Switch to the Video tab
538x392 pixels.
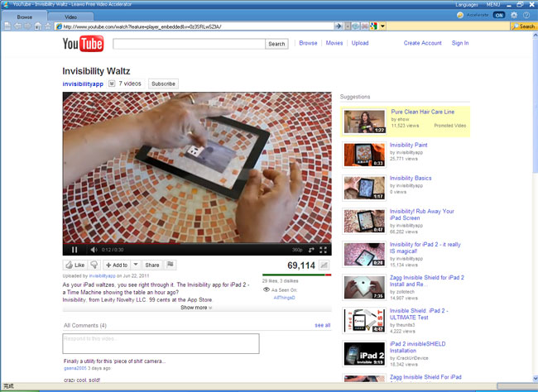tap(70, 17)
